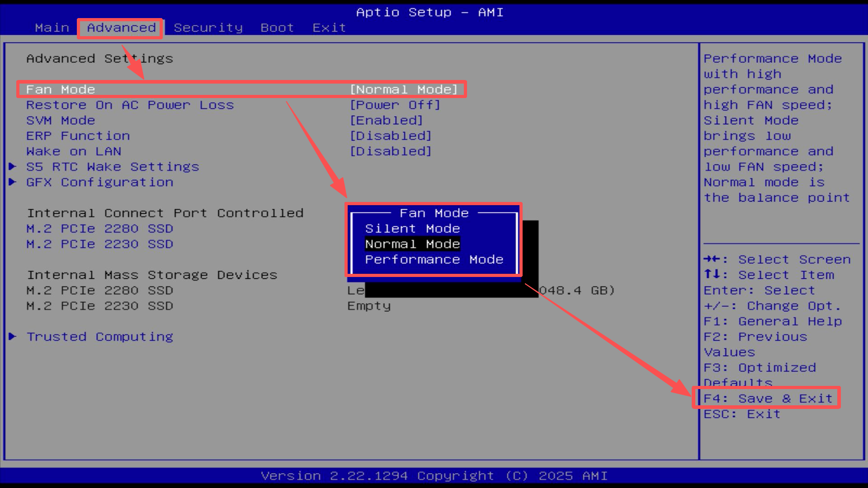Select Normal Mode in Fan Mode popup
This screenshot has width=868, height=488.
pyautogui.click(x=412, y=244)
